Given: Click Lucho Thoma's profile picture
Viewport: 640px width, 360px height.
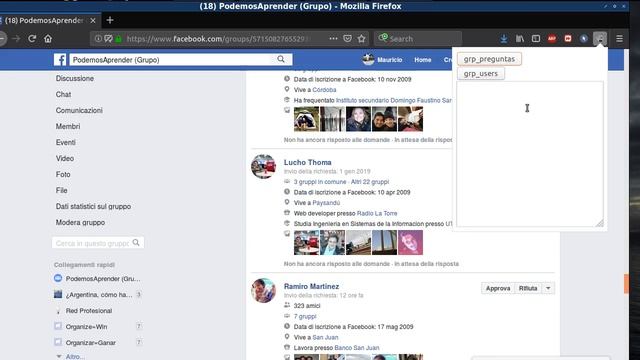Looking at the screenshot, I should (264, 167).
